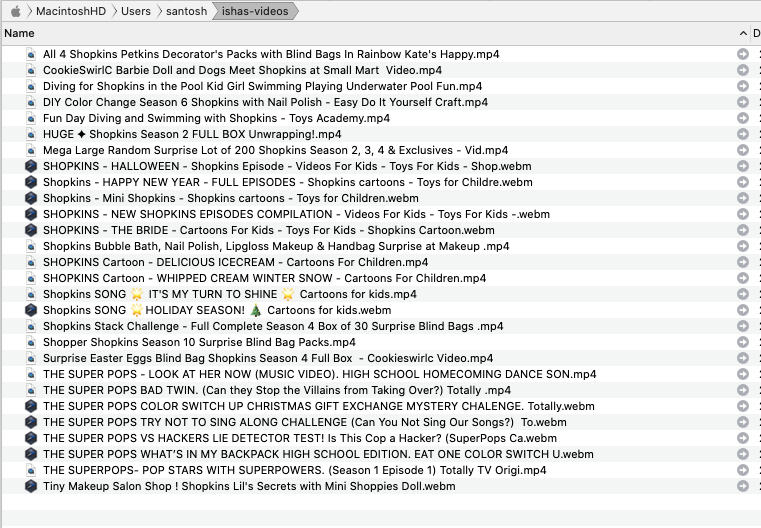Click webm icon for Shopkins - HAPPY NEW YEAR
This screenshot has width=761, height=528.
[x=31, y=182]
